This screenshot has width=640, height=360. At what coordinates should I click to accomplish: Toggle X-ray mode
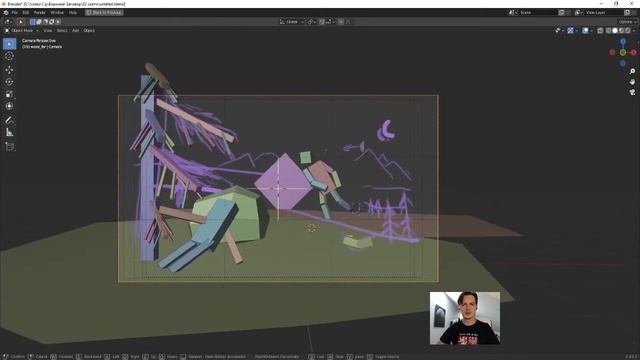tap(600, 31)
